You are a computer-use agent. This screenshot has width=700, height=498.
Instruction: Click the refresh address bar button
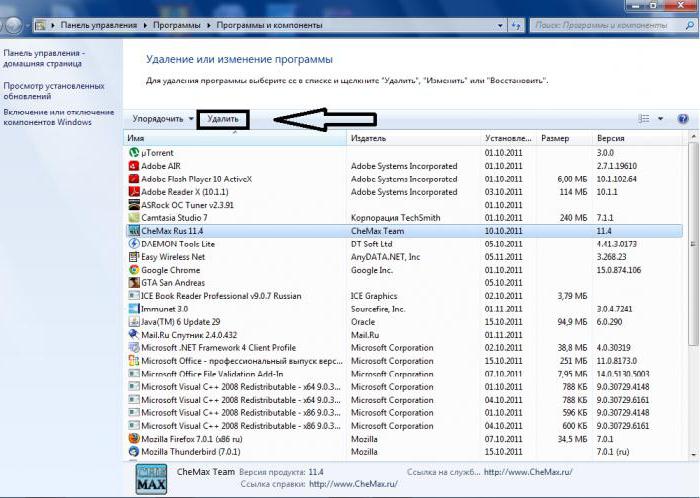click(x=516, y=25)
